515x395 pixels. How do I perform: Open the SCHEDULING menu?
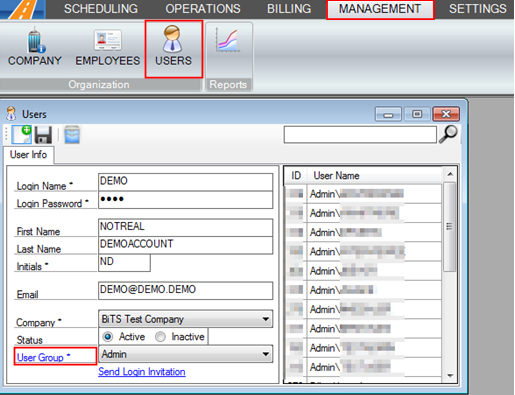coord(101,9)
